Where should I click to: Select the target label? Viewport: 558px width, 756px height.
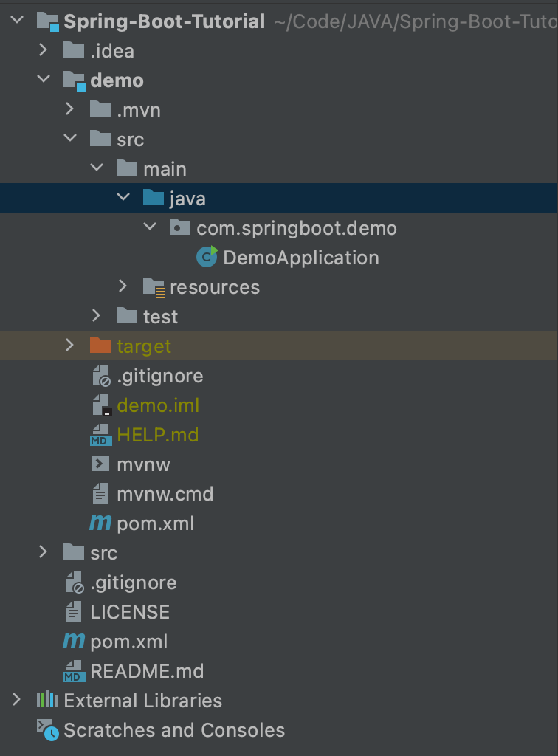tap(144, 347)
